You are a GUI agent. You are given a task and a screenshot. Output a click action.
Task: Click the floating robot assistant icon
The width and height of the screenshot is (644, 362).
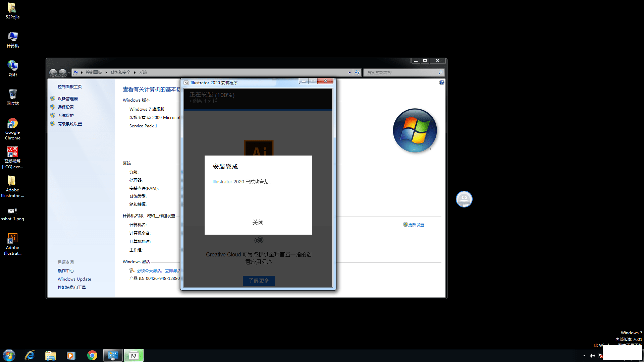[x=464, y=199]
